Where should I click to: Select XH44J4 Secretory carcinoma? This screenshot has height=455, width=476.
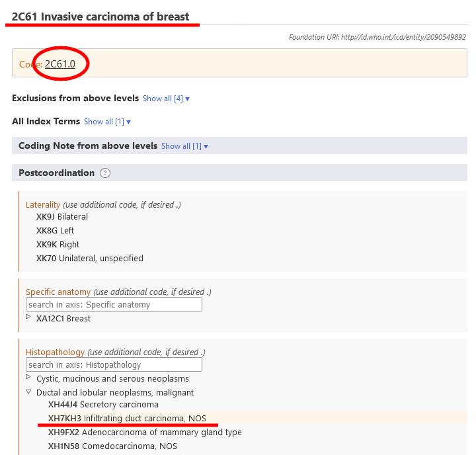click(x=103, y=405)
